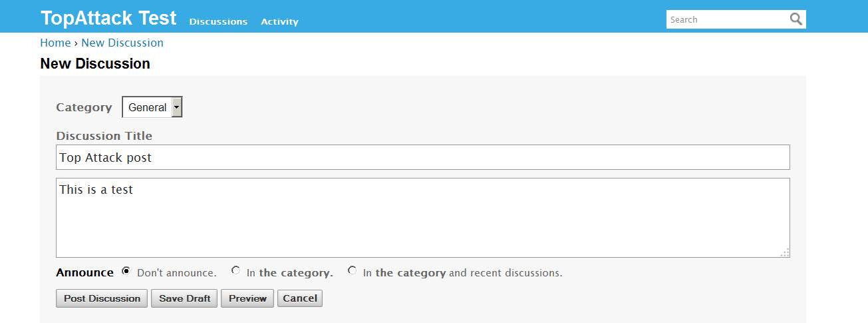
Task: Click the Preview button
Action: coord(247,298)
